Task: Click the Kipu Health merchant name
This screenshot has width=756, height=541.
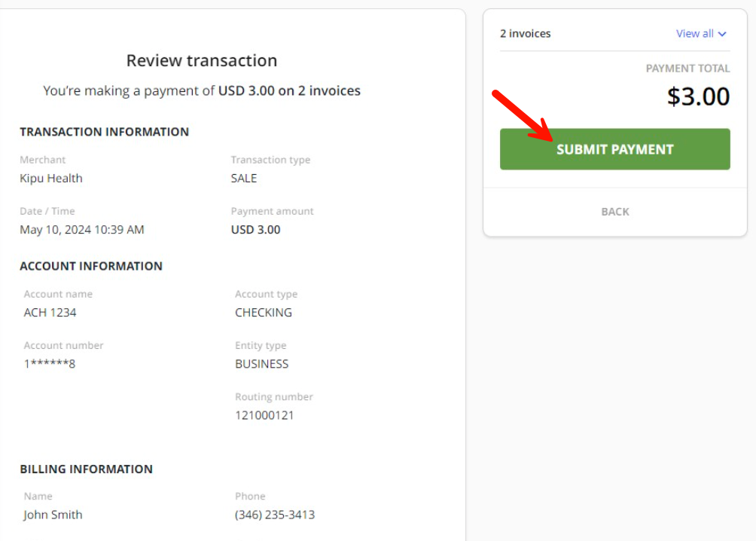Action: tap(51, 179)
